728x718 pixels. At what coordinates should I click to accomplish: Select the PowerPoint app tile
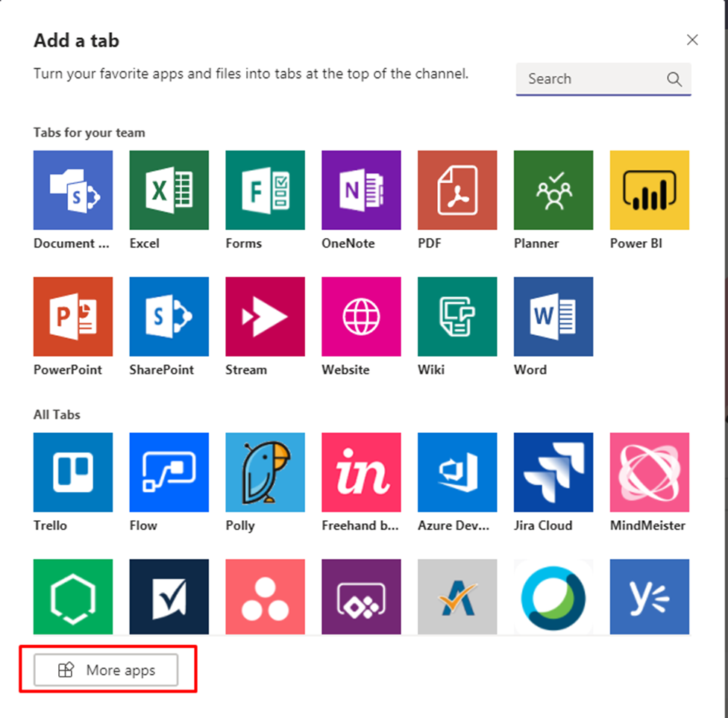(x=73, y=316)
